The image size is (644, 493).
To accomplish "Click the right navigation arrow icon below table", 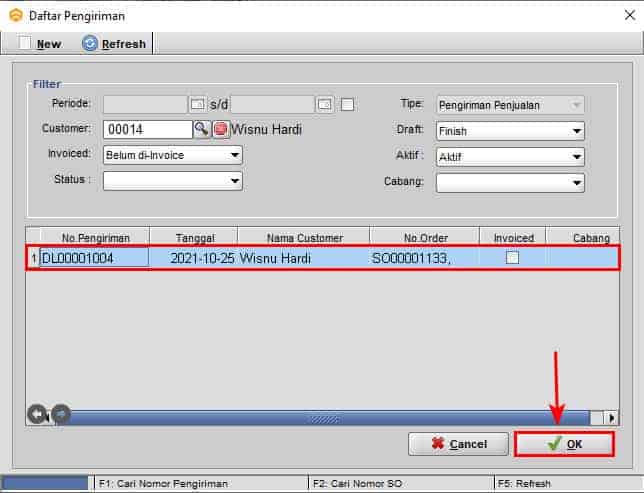I will pos(60,414).
